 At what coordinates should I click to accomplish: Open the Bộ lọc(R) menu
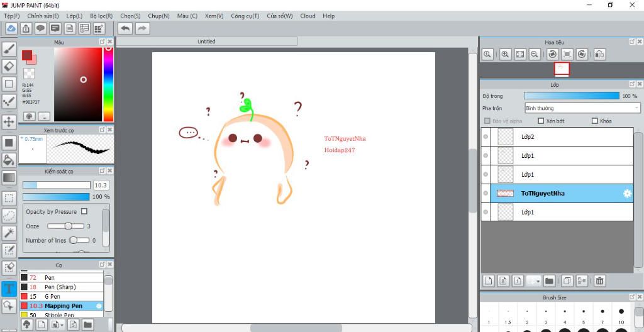pos(101,16)
